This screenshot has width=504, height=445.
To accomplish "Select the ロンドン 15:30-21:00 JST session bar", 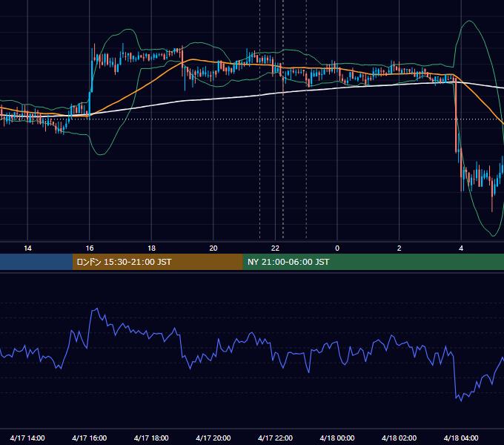I will [157, 262].
